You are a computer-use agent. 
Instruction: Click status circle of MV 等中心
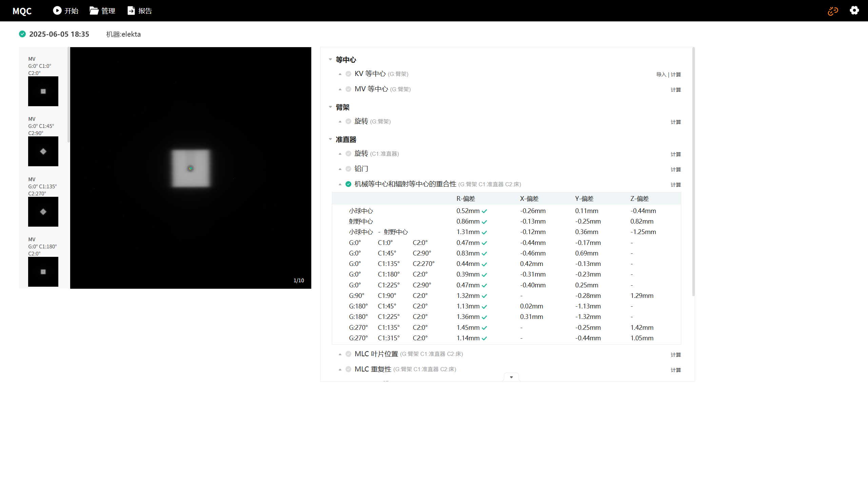(x=348, y=89)
